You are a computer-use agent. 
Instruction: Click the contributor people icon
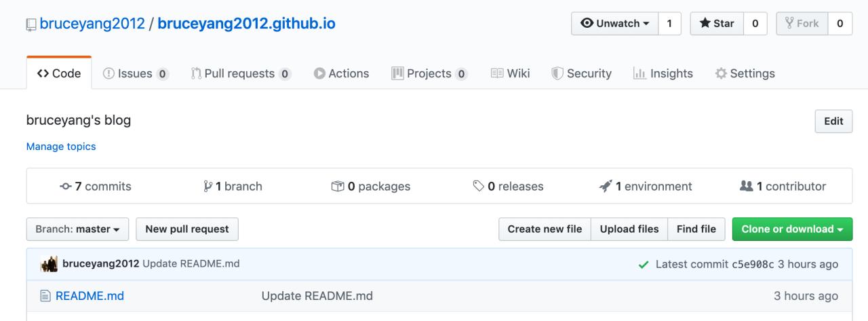click(x=747, y=186)
